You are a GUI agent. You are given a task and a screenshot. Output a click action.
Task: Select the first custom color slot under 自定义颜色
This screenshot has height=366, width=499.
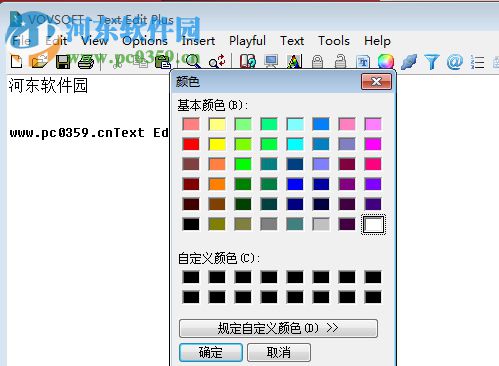coord(191,277)
